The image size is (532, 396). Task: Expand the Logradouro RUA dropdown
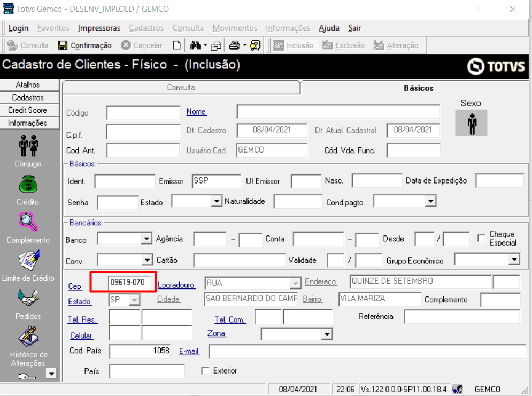click(x=296, y=283)
